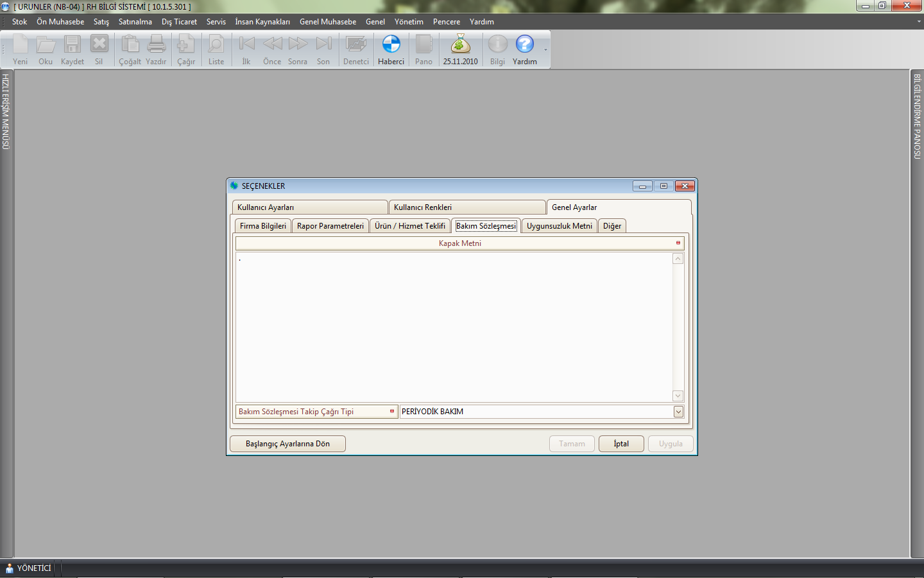Screen dimensions: 924x578
Task: Select the Firma Bilgileri tab
Action: point(263,226)
